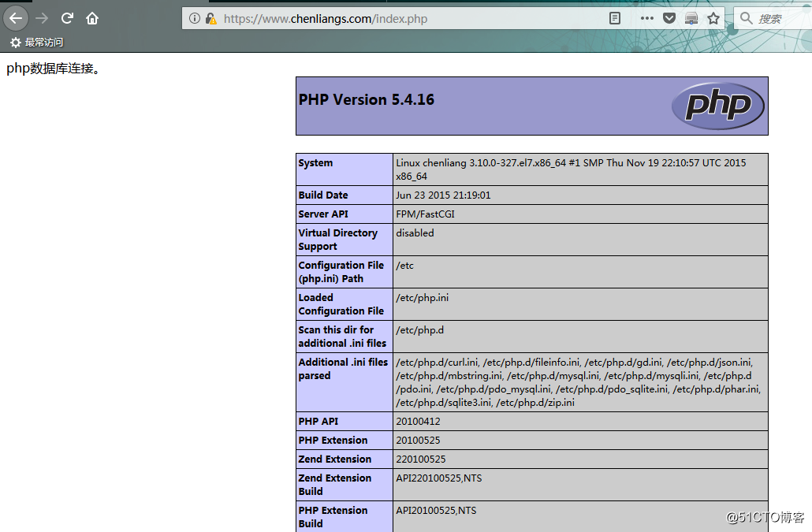
Task: Click the Jun 23 2015 21:19:01 value
Action: click(x=443, y=195)
